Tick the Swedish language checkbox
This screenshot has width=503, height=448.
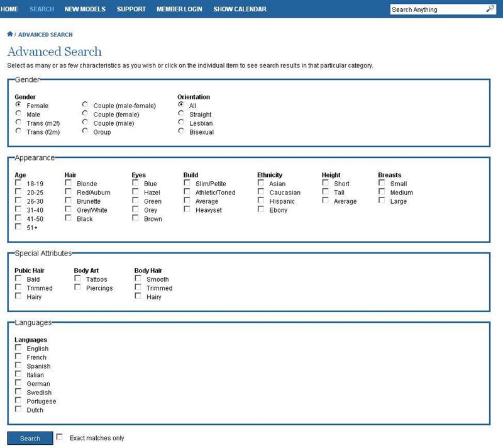coord(18,391)
